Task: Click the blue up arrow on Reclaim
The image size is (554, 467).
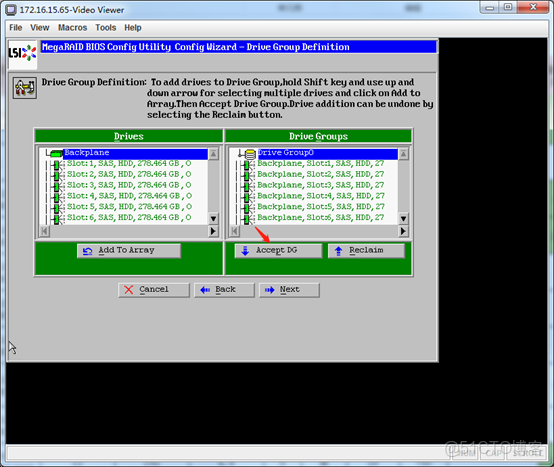Action: point(338,251)
